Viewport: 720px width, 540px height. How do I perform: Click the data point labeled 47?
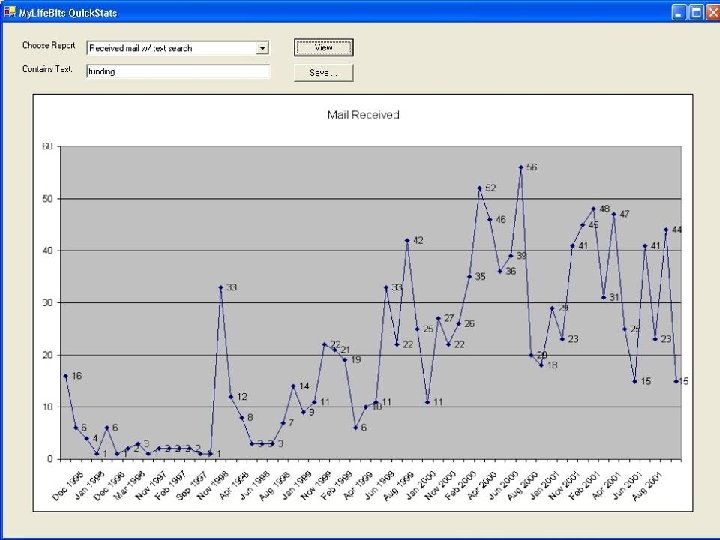click(614, 214)
